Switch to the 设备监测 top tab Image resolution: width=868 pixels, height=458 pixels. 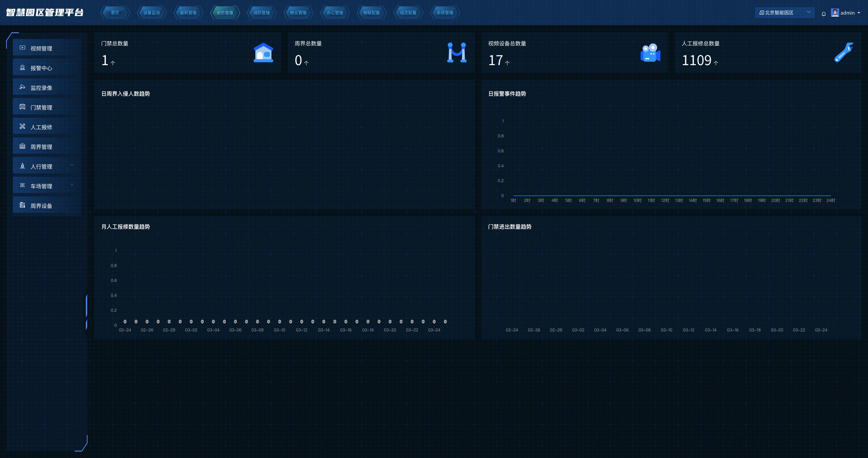[x=151, y=13]
